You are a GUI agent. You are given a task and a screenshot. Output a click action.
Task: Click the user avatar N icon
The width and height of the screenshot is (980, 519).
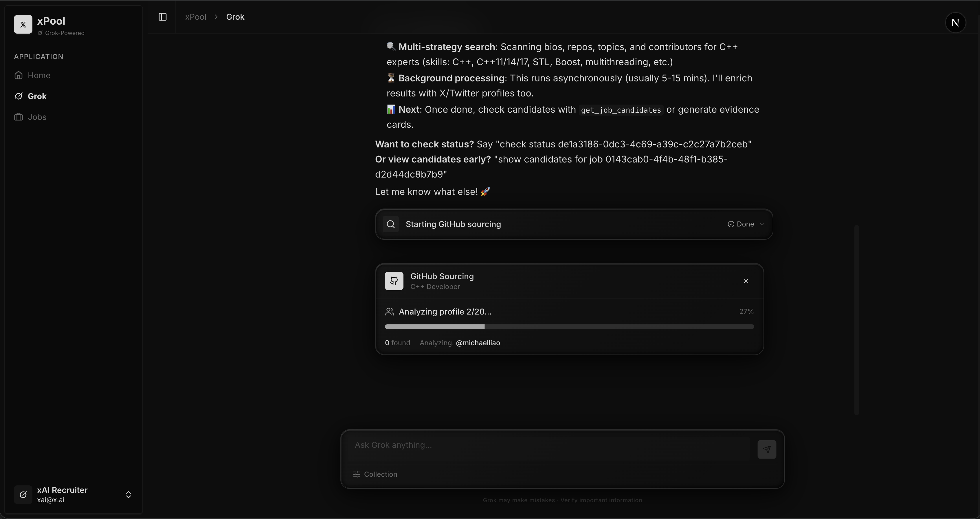tap(955, 23)
